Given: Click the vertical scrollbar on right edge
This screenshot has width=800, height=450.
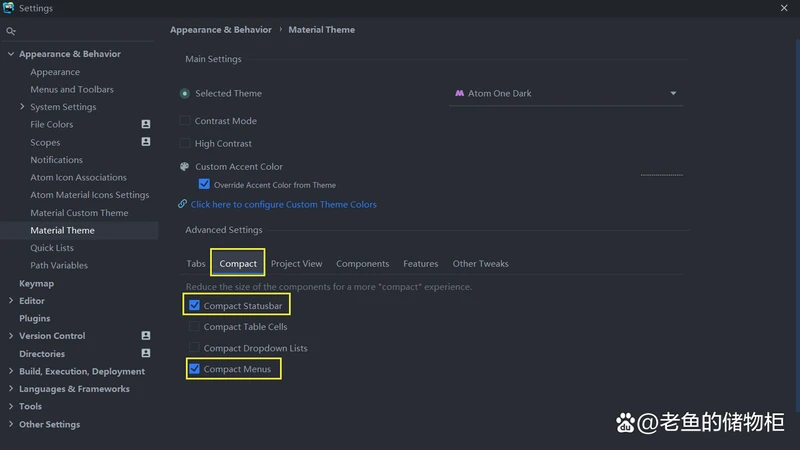Looking at the screenshot, I should coord(797,224).
